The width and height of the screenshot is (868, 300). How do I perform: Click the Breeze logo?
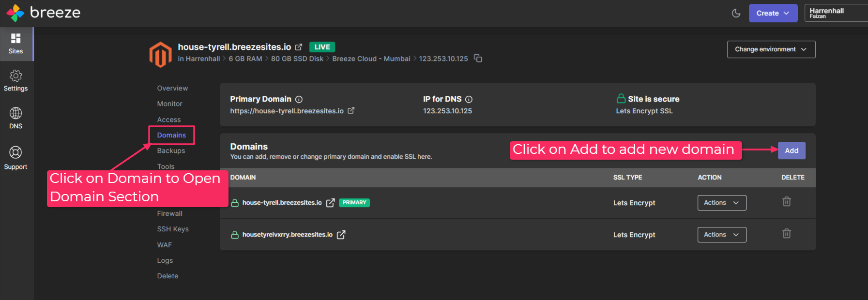pos(43,13)
